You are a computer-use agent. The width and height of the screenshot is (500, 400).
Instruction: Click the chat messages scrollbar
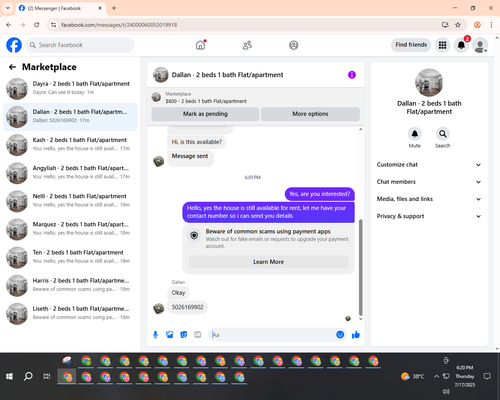[x=360, y=268]
